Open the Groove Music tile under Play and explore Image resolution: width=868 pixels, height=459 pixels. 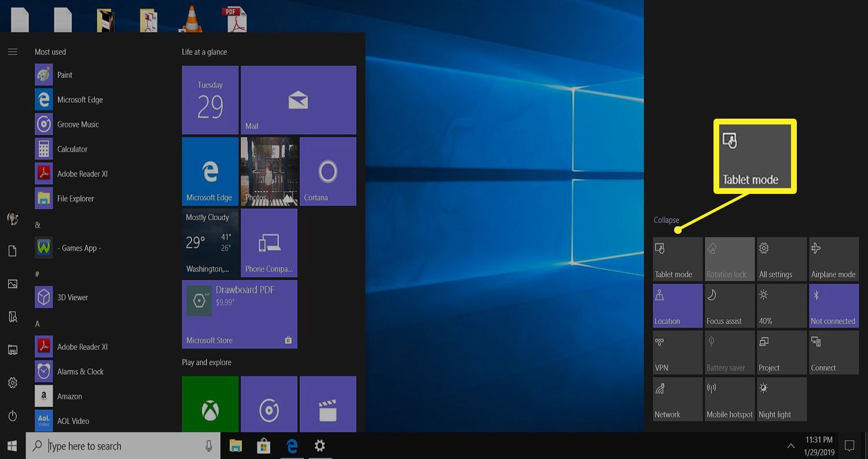269,404
